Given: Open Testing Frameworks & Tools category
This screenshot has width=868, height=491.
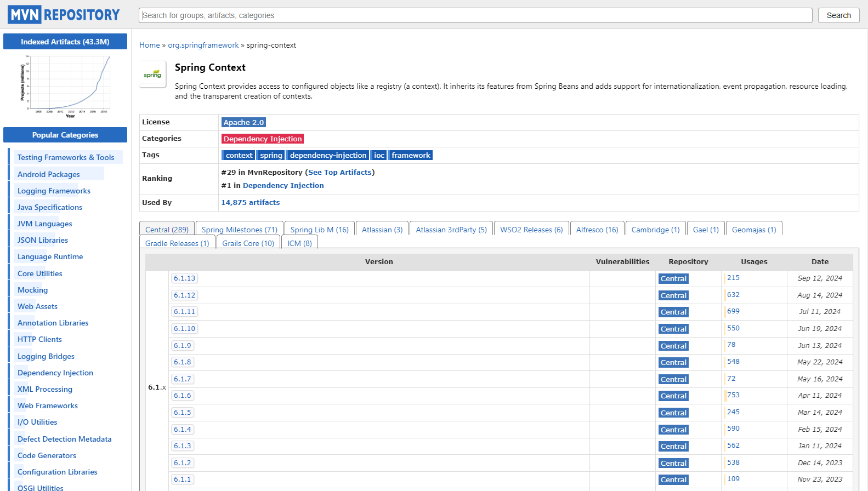Looking at the screenshot, I should [x=66, y=158].
